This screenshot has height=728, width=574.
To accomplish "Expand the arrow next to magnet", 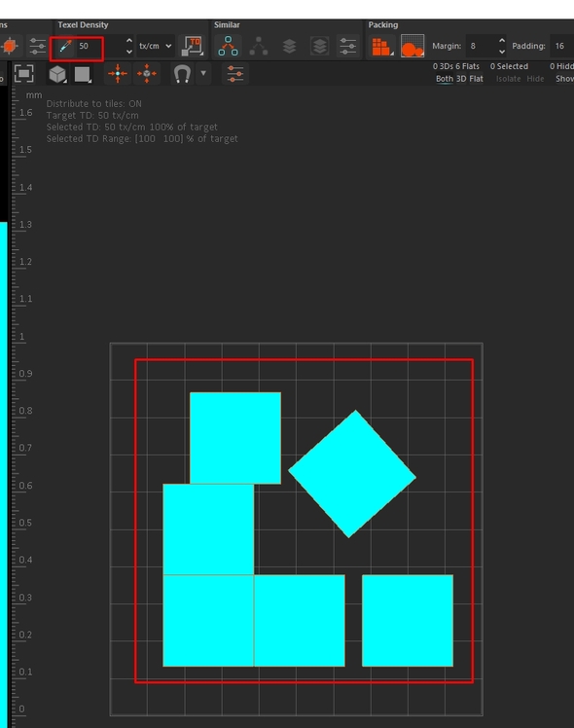I will 203,73.
